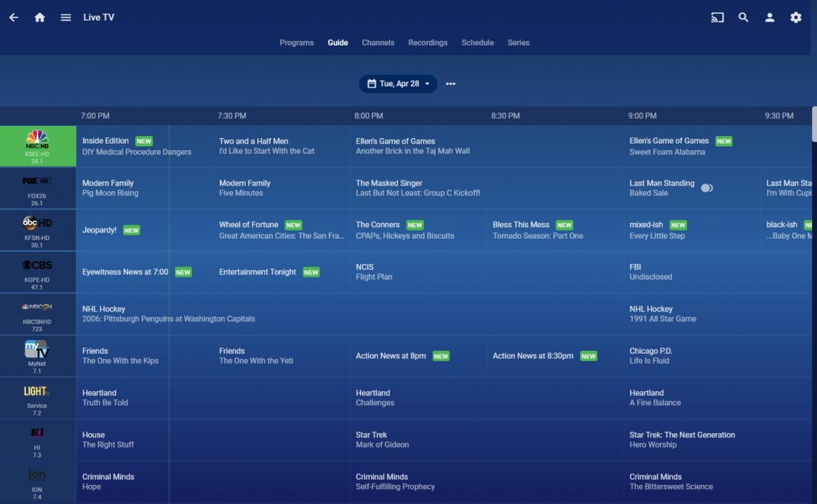
Task: Click the NEW badge on Jeopardy!
Action: click(131, 231)
